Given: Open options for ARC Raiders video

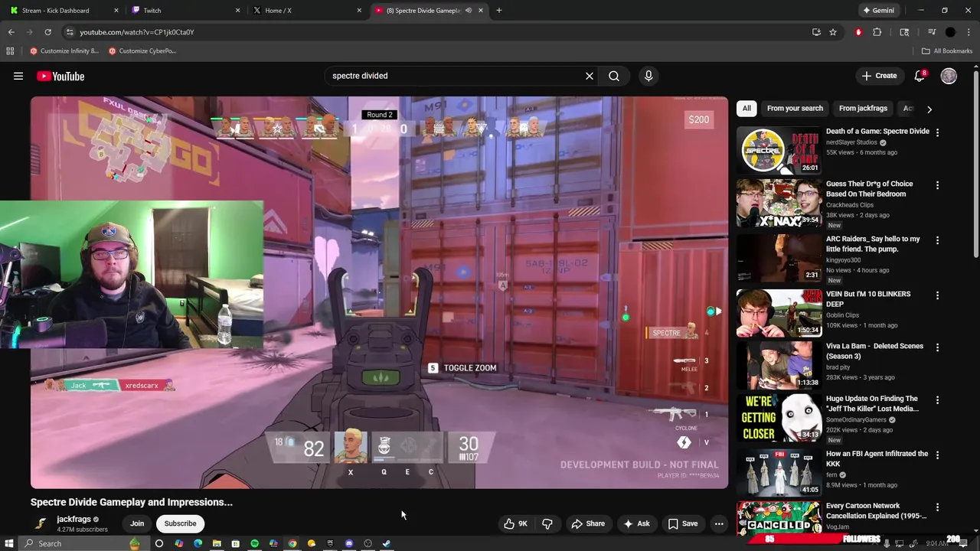Looking at the screenshot, I should pos(937,240).
